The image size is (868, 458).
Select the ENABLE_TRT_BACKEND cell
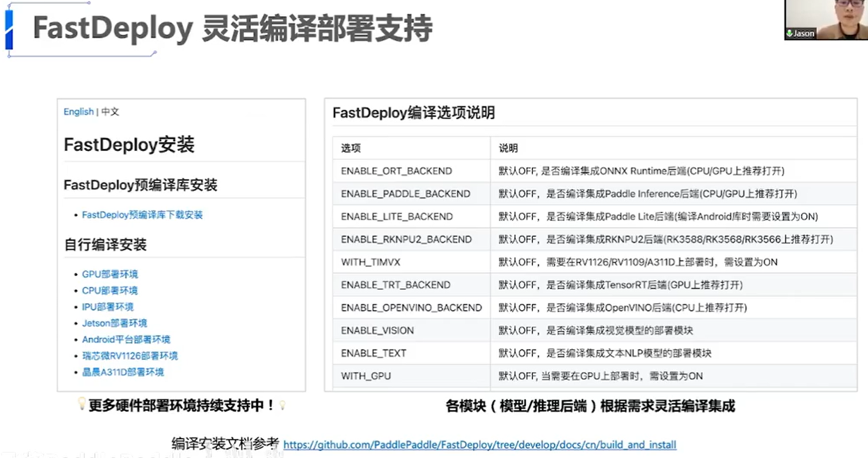(411, 285)
